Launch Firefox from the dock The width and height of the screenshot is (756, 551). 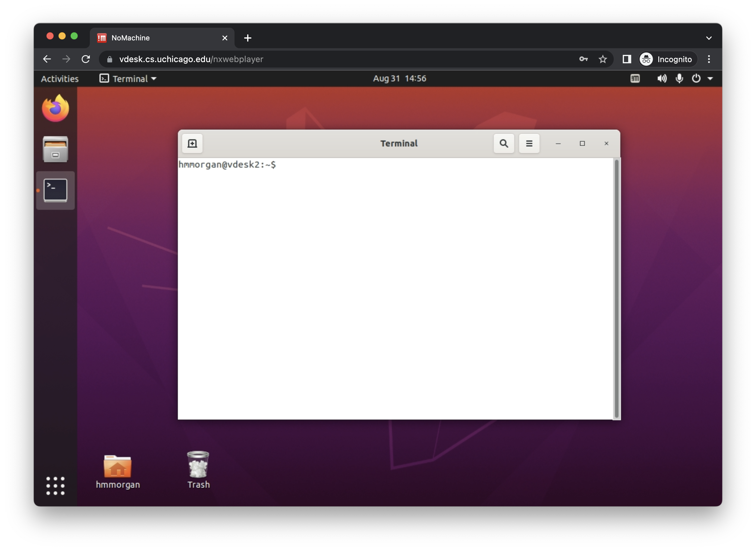pyautogui.click(x=55, y=108)
